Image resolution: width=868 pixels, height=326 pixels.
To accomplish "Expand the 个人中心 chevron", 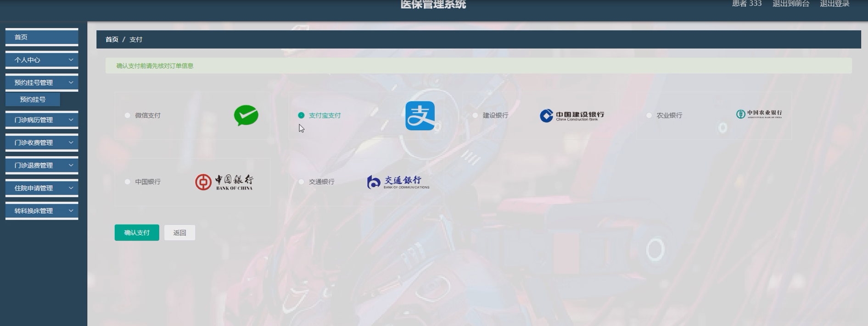I will point(71,60).
